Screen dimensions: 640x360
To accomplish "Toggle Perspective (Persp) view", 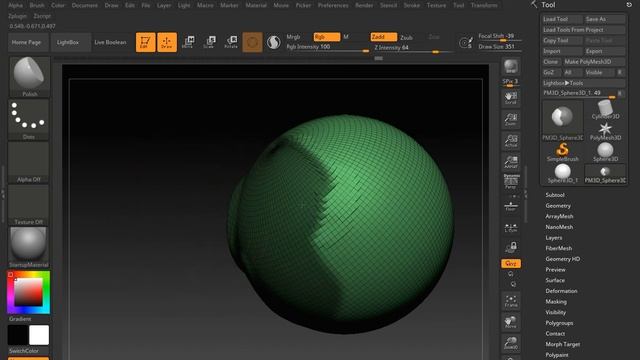I will (511, 181).
